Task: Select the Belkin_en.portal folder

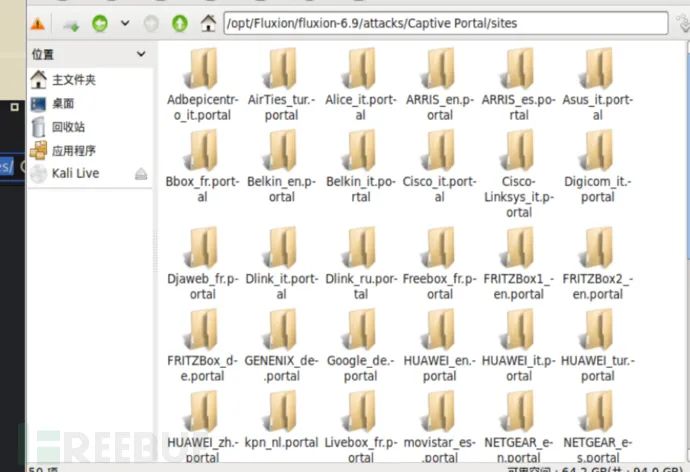Action: coord(282,167)
